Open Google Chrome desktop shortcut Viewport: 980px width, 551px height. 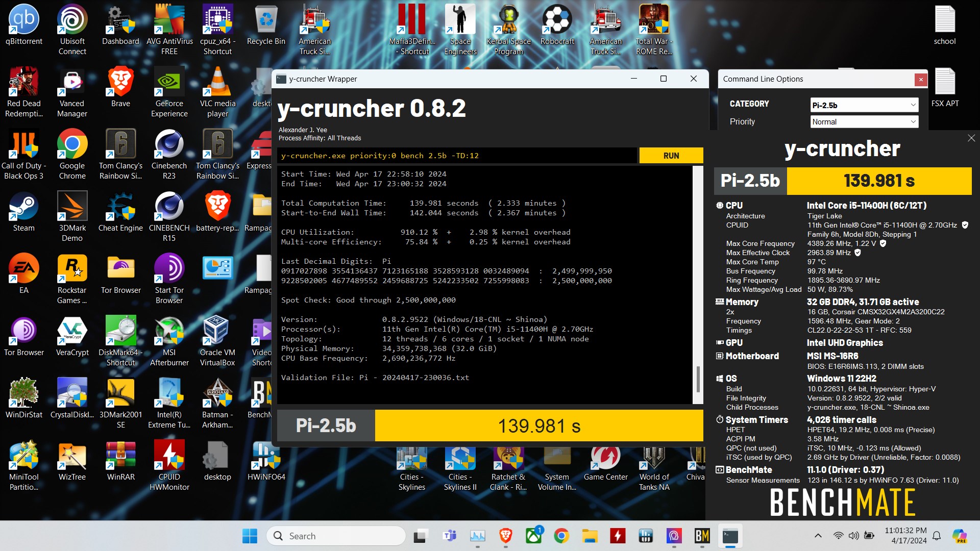[x=72, y=154]
